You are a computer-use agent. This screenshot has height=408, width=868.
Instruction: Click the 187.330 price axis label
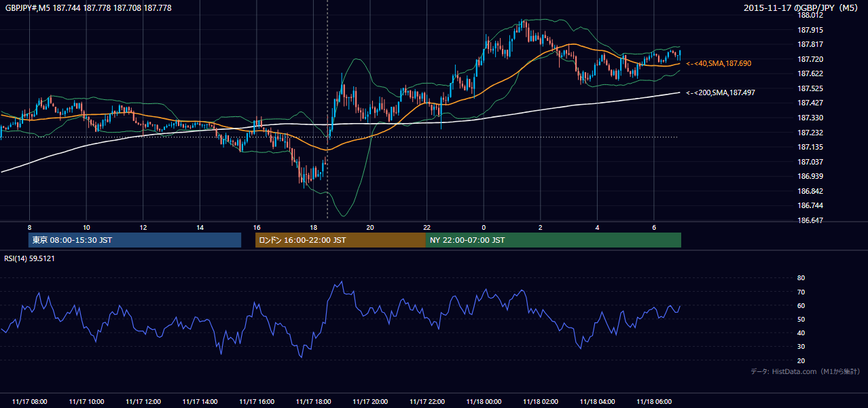[x=810, y=118]
